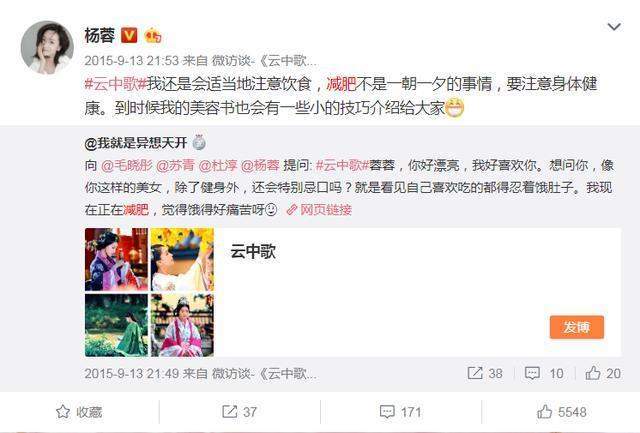640x433 pixels.
Task: Click the 收藏 star icon
Action: coord(63,411)
